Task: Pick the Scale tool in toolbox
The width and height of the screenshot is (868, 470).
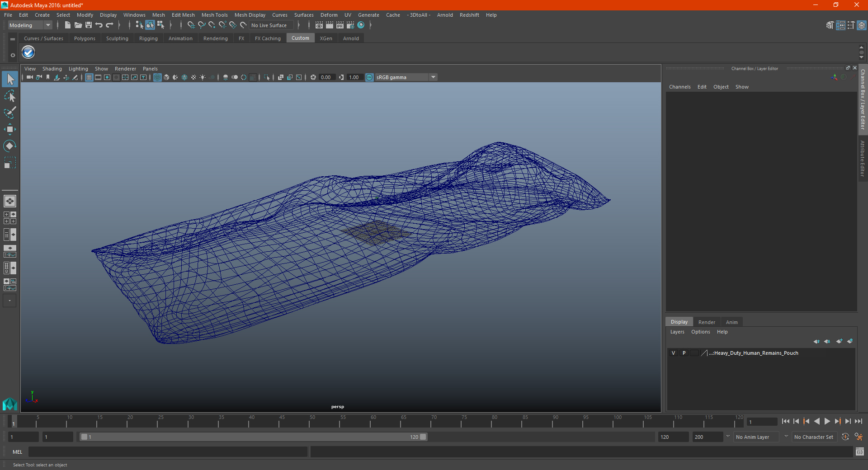Action: (10, 163)
